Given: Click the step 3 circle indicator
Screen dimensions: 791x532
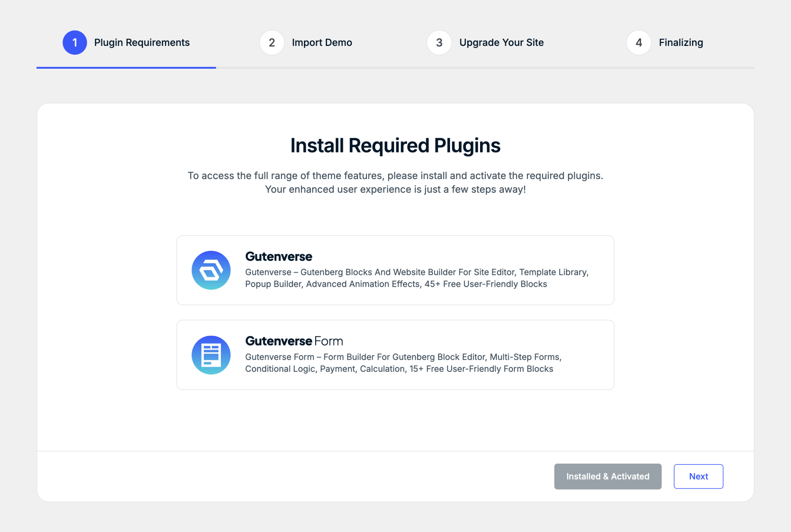Looking at the screenshot, I should 439,42.
